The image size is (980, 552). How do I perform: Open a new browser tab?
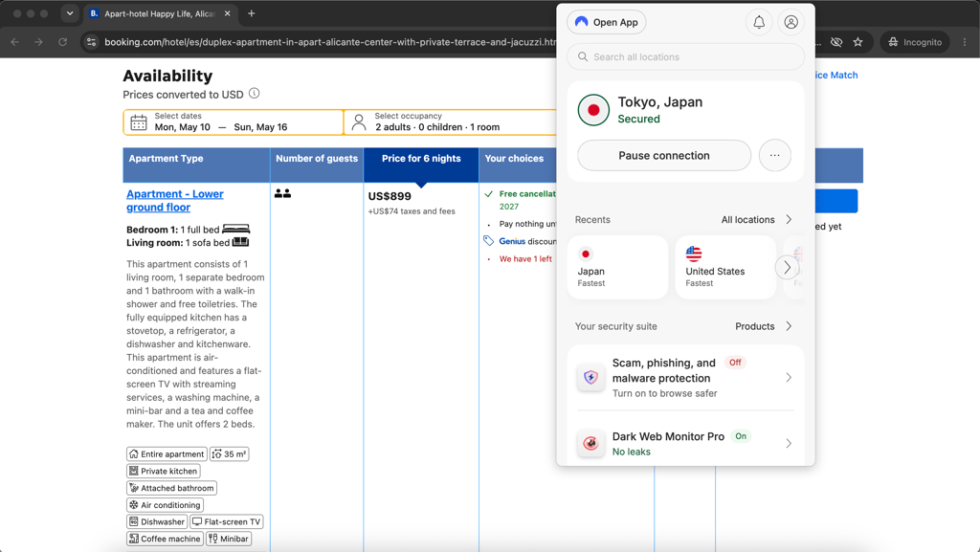(252, 13)
